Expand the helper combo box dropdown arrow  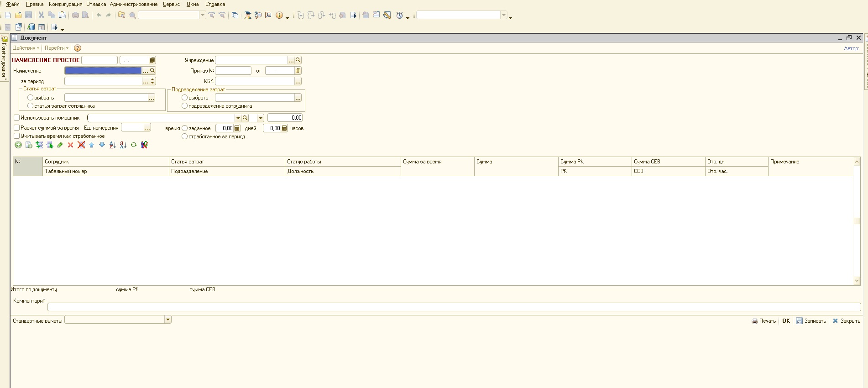coord(238,118)
